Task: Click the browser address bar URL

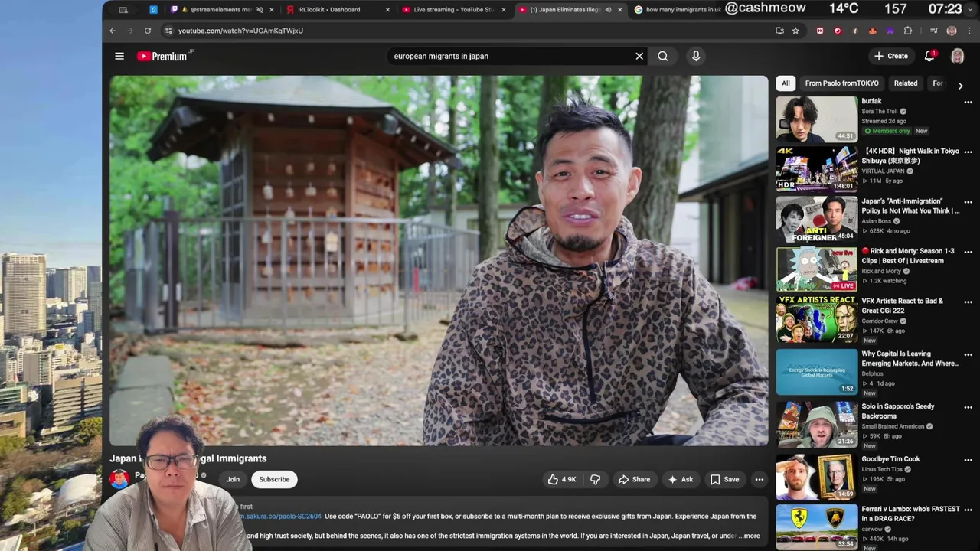Action: (x=240, y=31)
